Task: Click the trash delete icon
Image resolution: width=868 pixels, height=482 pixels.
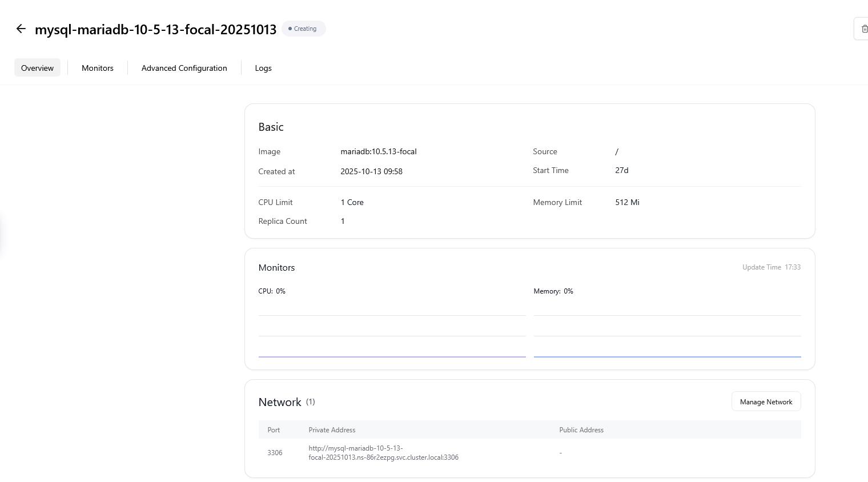Action: (x=863, y=29)
